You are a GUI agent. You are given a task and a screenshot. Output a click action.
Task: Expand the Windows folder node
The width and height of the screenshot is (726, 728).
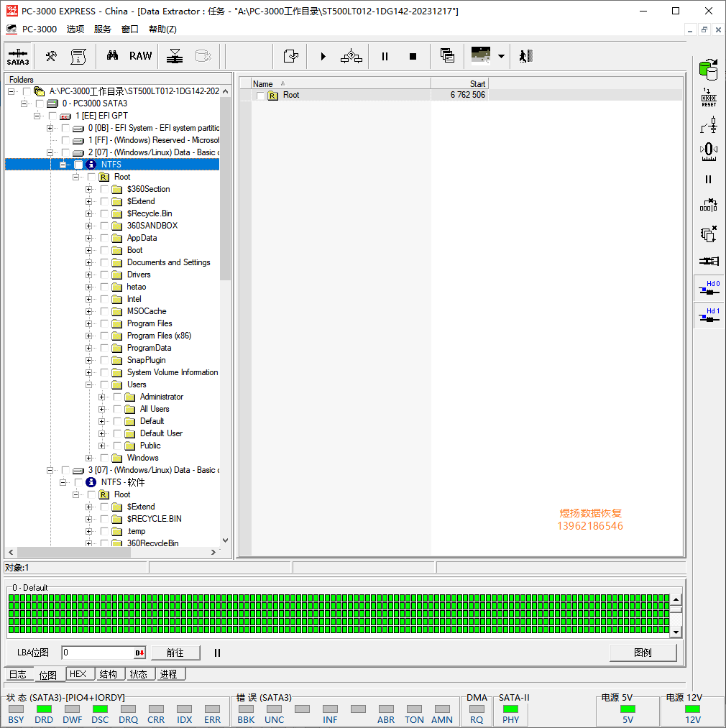(x=88, y=458)
